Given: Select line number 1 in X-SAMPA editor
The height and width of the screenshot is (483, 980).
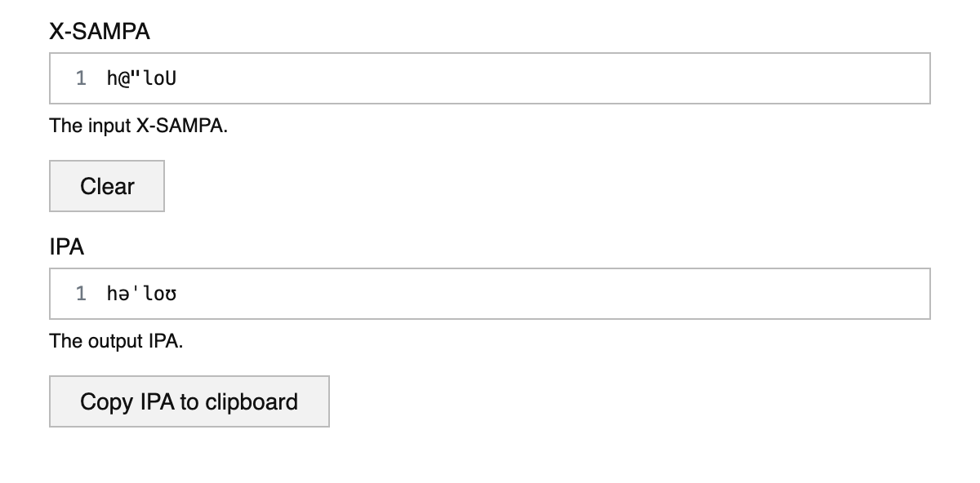Looking at the screenshot, I should click(81, 78).
